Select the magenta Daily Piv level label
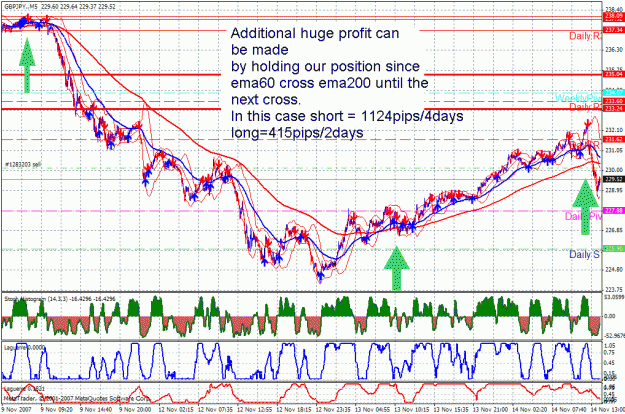This screenshot has height=414, width=625. click(x=583, y=216)
